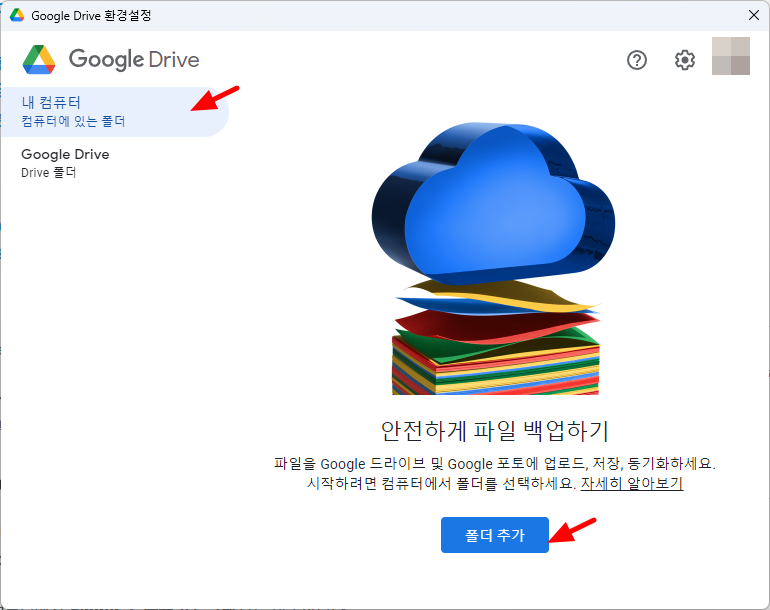Image resolution: width=770 pixels, height=610 pixels.
Task: Click the 안전하게 파일 백업하기 heading
Action: pyautogui.click(x=495, y=431)
